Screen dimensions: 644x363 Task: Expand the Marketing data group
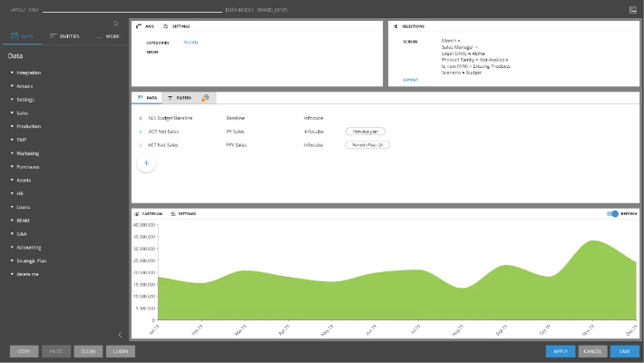27,153
